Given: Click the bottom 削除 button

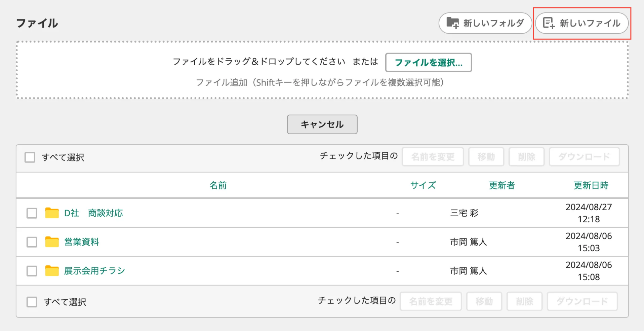Looking at the screenshot, I should pyautogui.click(x=525, y=301).
